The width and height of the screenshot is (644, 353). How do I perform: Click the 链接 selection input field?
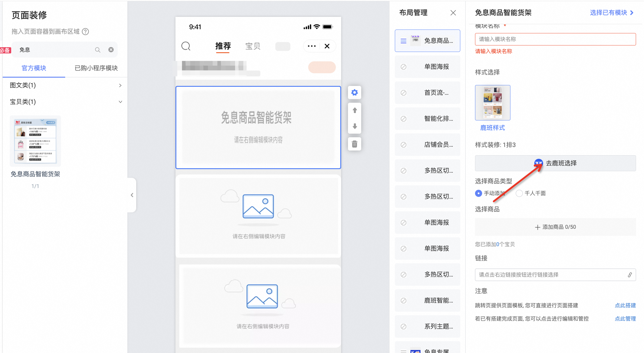pos(555,275)
